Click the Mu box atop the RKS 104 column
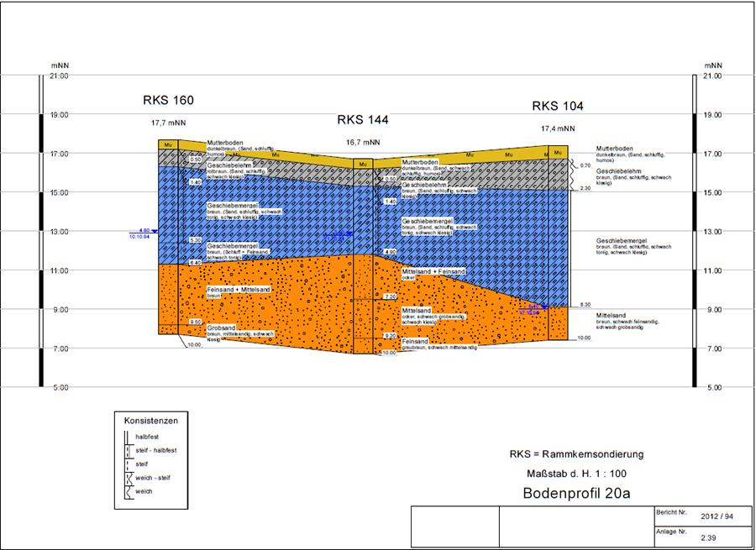756x550 pixels. (x=558, y=152)
